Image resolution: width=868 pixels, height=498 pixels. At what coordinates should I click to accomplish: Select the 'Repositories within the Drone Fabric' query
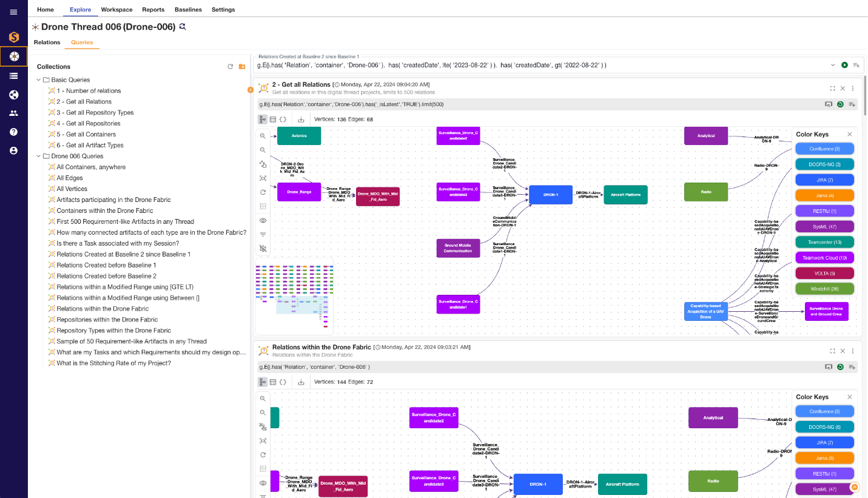107,320
